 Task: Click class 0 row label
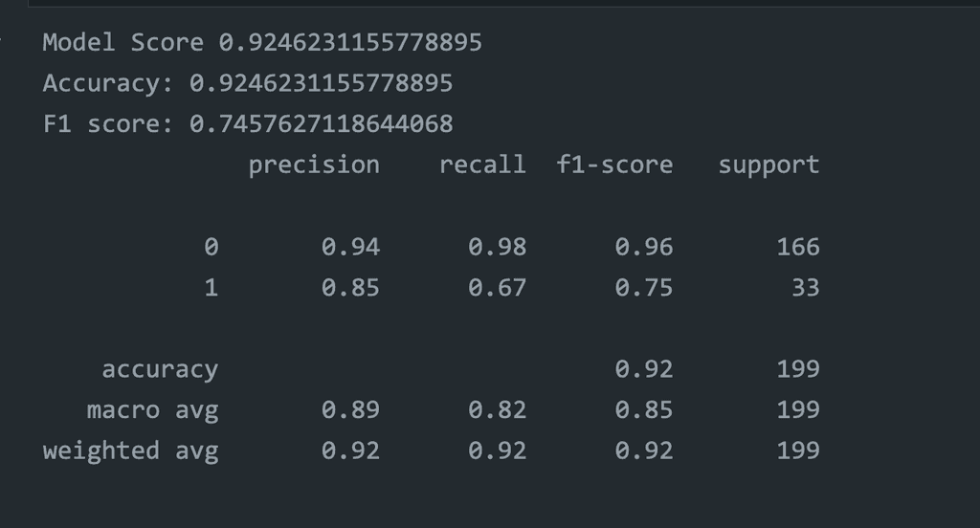click(x=212, y=247)
